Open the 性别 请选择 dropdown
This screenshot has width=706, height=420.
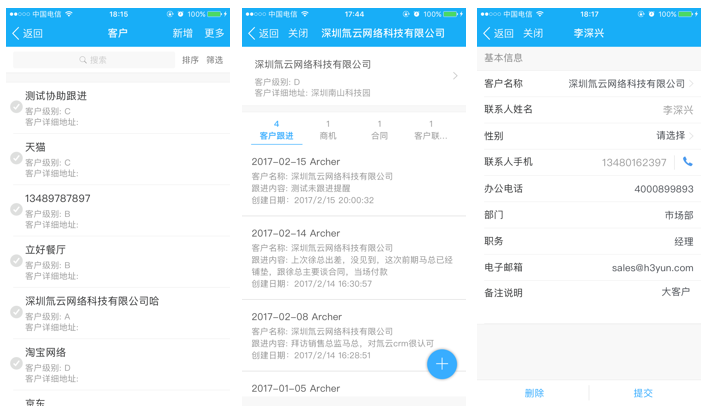click(x=674, y=135)
